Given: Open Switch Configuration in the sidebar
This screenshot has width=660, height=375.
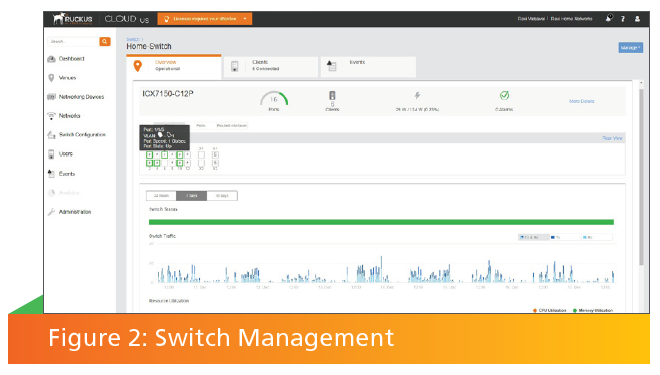Looking at the screenshot, I should (77, 135).
